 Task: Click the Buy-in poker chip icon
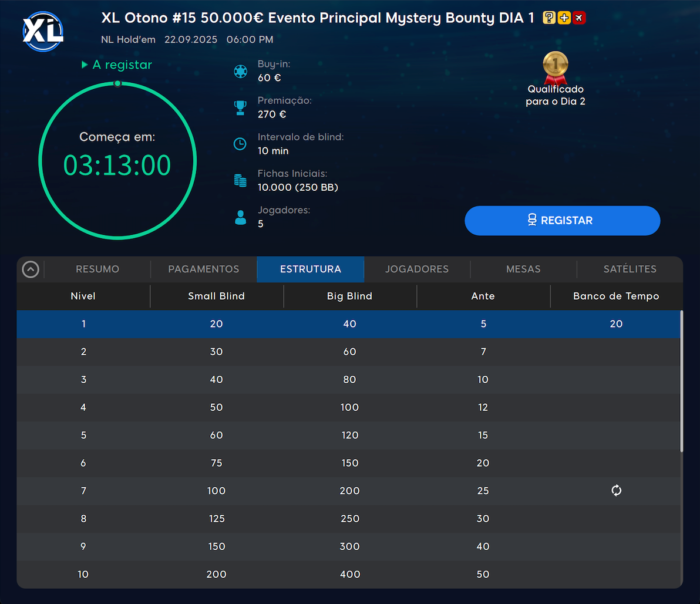tap(240, 72)
